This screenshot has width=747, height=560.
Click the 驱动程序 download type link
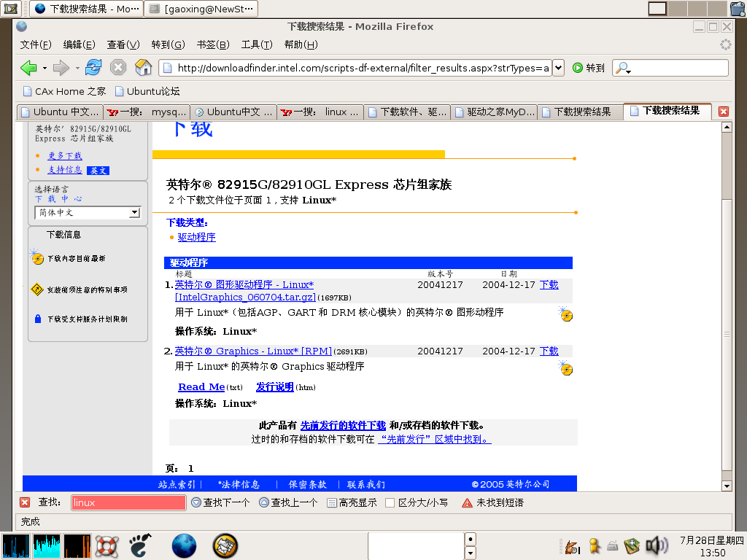(197, 237)
